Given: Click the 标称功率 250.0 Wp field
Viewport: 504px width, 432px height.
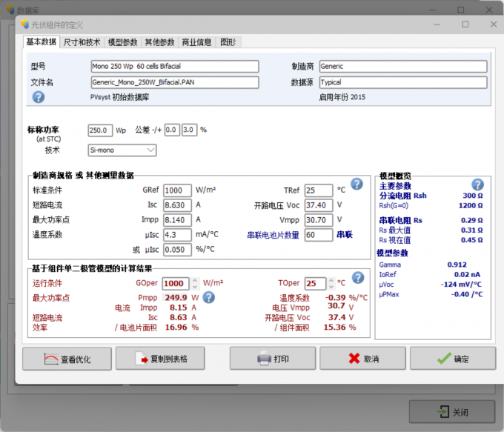Looking at the screenshot, I should pos(100,130).
